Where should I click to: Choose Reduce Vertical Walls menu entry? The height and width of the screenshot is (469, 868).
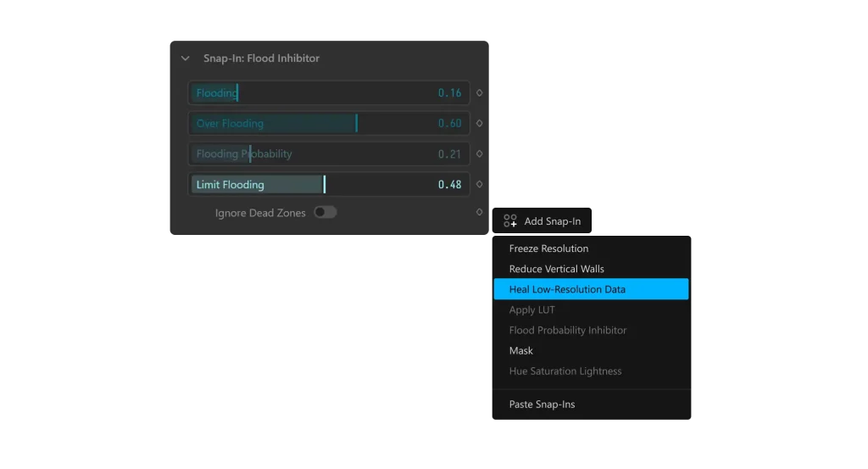coord(556,269)
